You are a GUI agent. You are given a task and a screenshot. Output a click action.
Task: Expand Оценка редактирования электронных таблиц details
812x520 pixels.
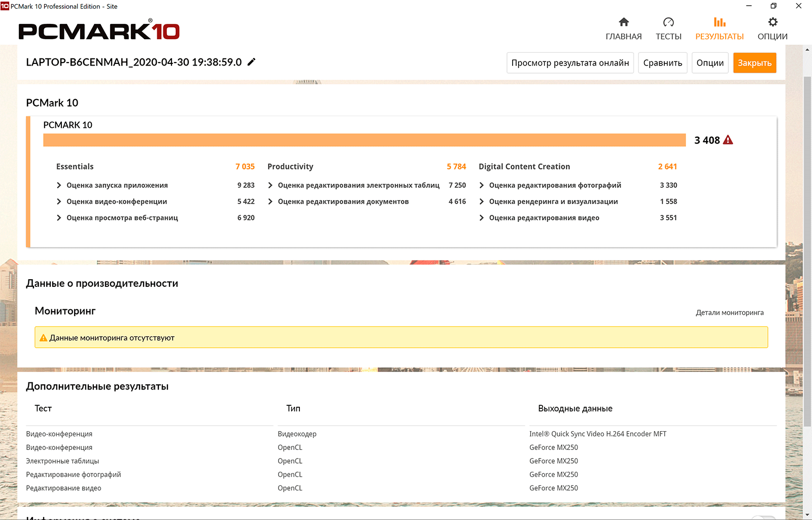[x=270, y=185]
